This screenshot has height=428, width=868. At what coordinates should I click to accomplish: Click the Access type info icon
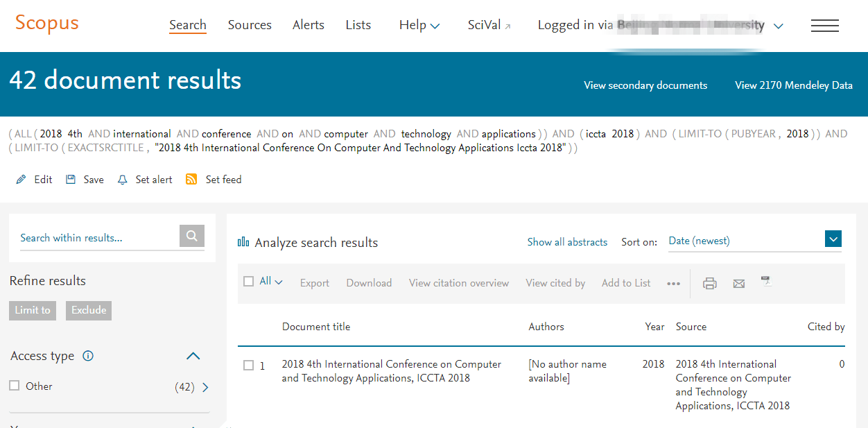click(x=88, y=356)
